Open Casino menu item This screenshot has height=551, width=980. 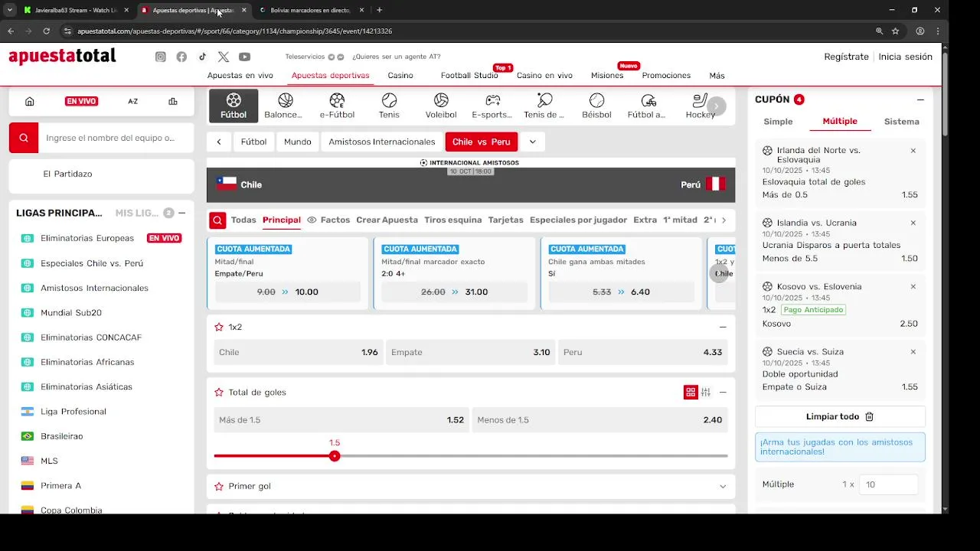point(400,76)
